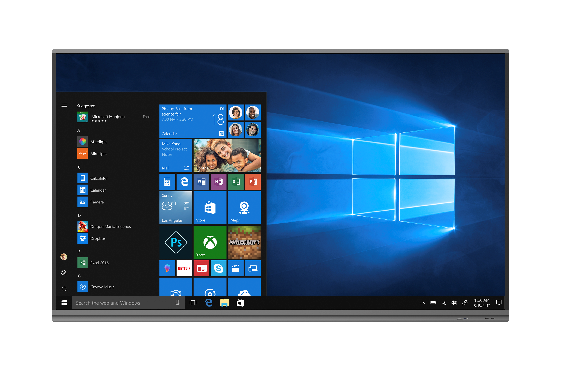Open the Store from the taskbar
Viewport: 566px width, 392px height.
[x=240, y=303]
